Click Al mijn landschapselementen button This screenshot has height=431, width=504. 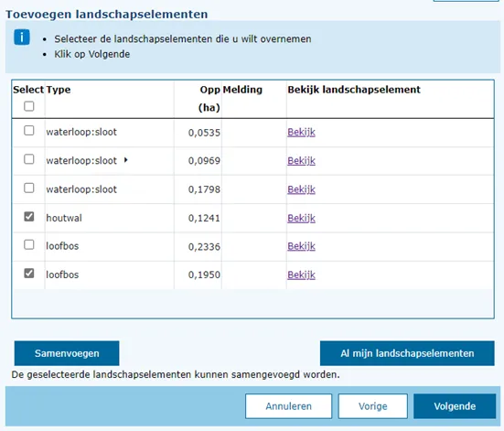click(407, 353)
